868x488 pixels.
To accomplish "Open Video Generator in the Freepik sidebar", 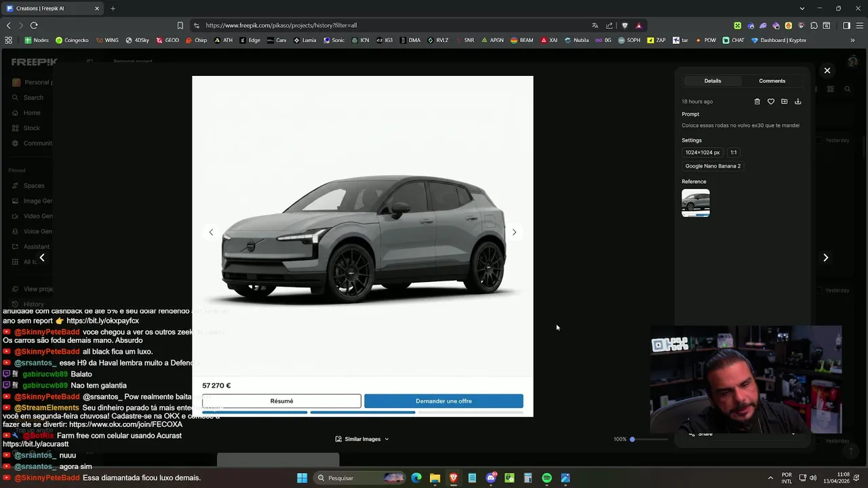I will coord(32,216).
